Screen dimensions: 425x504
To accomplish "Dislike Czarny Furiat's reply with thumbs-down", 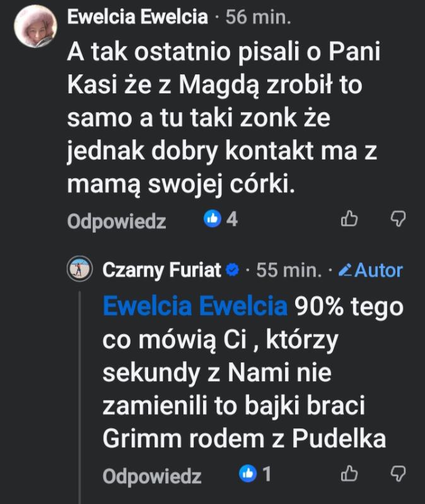I will click(398, 473).
